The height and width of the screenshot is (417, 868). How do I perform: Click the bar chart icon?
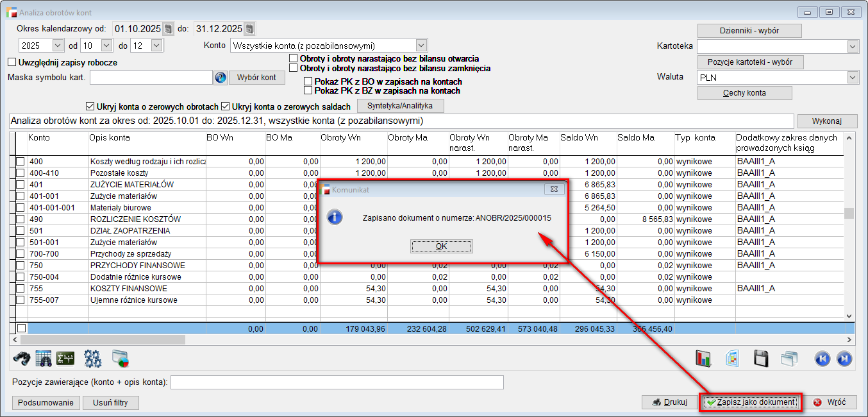[x=704, y=359]
